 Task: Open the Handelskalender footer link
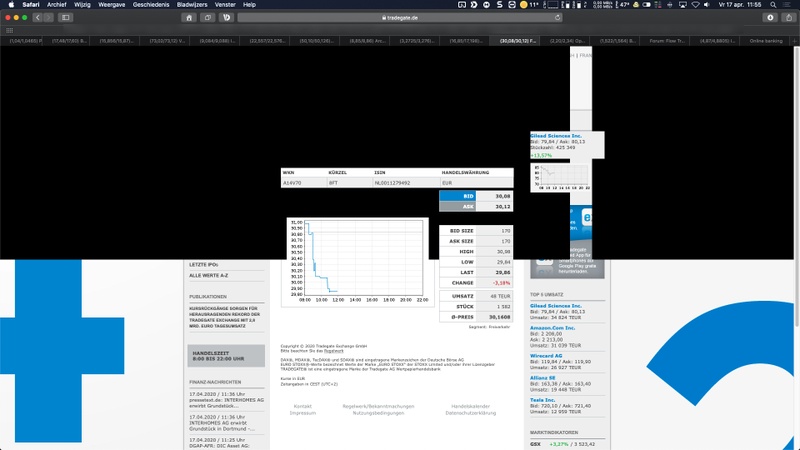coord(470,407)
